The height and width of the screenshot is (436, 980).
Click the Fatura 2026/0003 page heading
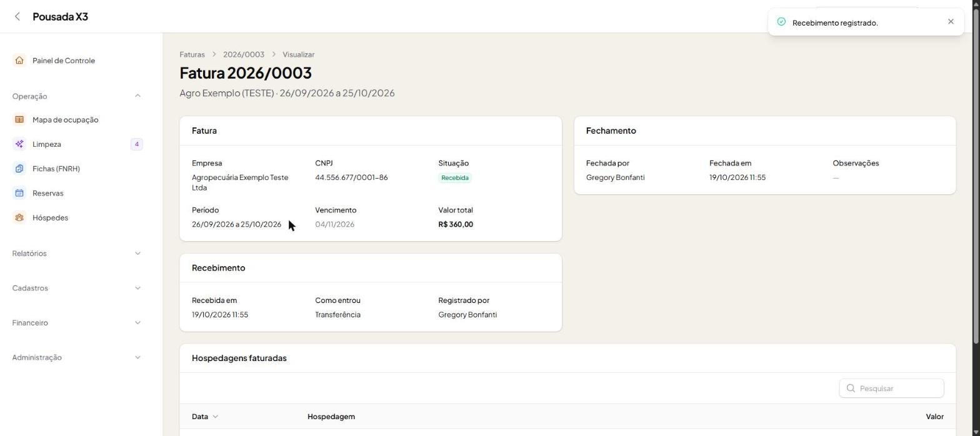tap(246, 72)
